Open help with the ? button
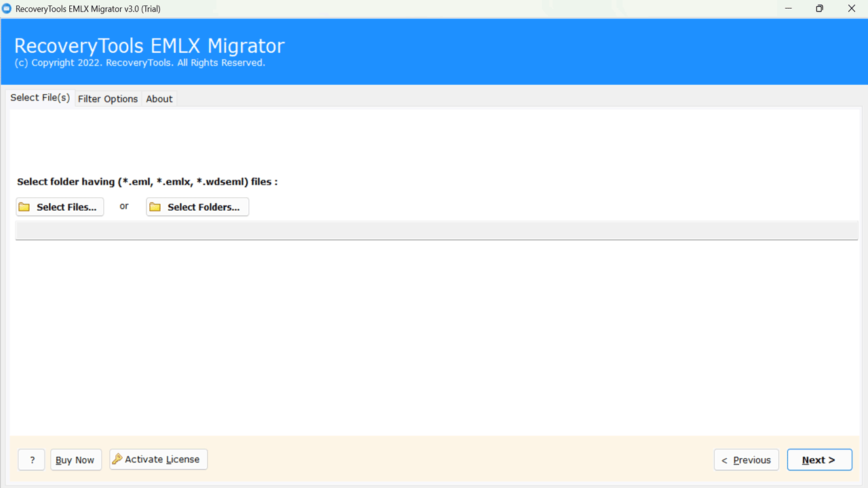868x488 pixels. (x=32, y=460)
